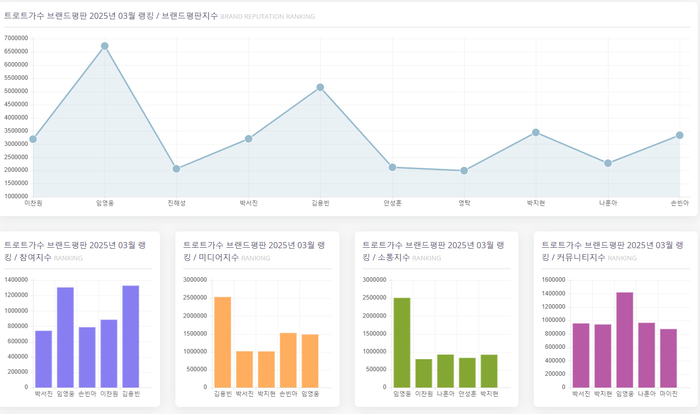Select the 박서진 data point on the line chart
Image resolution: width=700 pixels, height=414 pixels.
248,139
